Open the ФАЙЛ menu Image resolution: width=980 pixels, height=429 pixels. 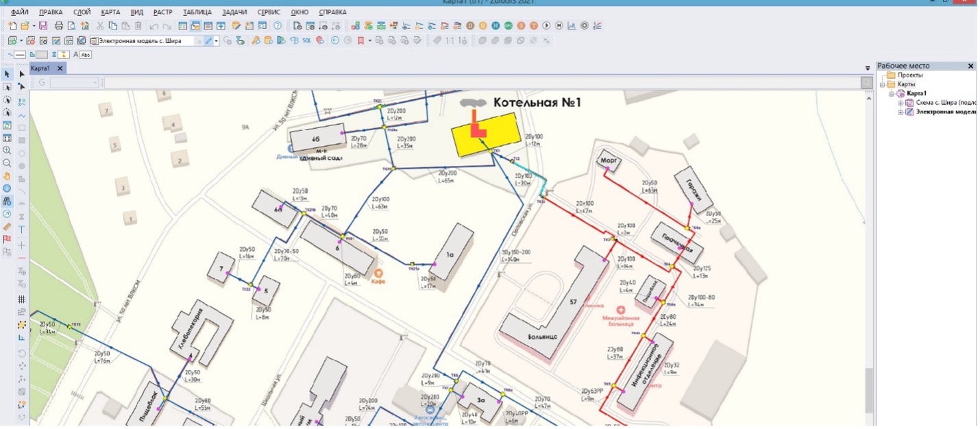(x=20, y=12)
